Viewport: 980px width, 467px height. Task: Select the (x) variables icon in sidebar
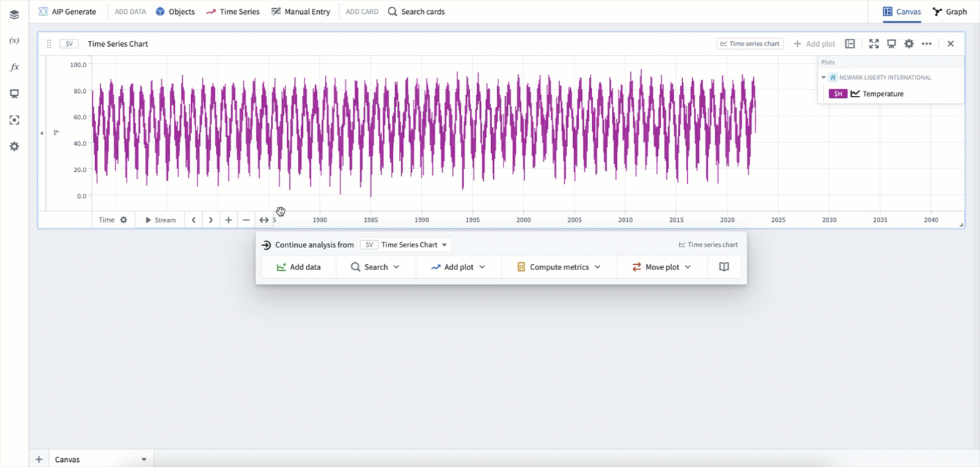14,40
